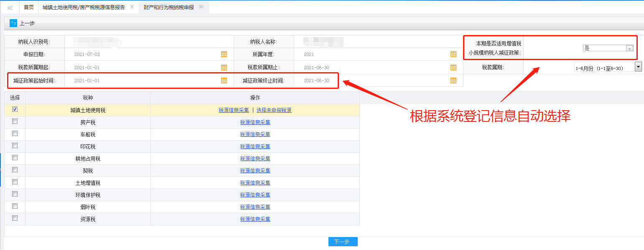
Task: Open calendar picker for 所属年度 field
Action: pyautogui.click(x=453, y=54)
